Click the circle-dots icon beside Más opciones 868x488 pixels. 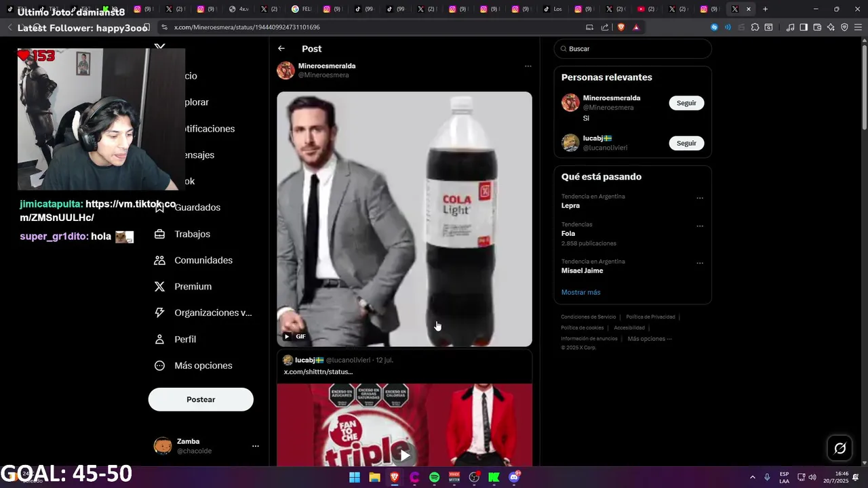coord(159,366)
